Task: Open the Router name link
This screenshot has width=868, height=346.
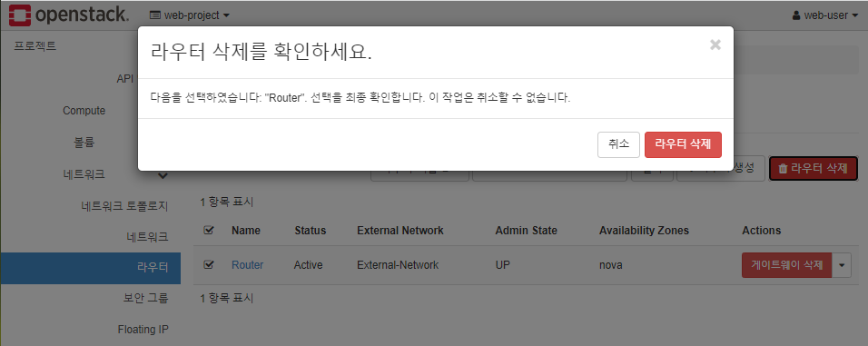Action: (x=248, y=265)
